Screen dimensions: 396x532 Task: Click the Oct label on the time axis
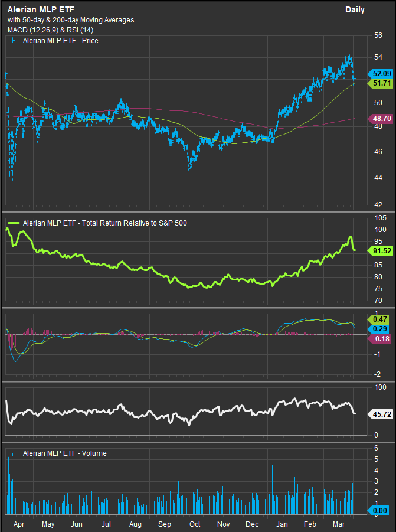click(194, 524)
